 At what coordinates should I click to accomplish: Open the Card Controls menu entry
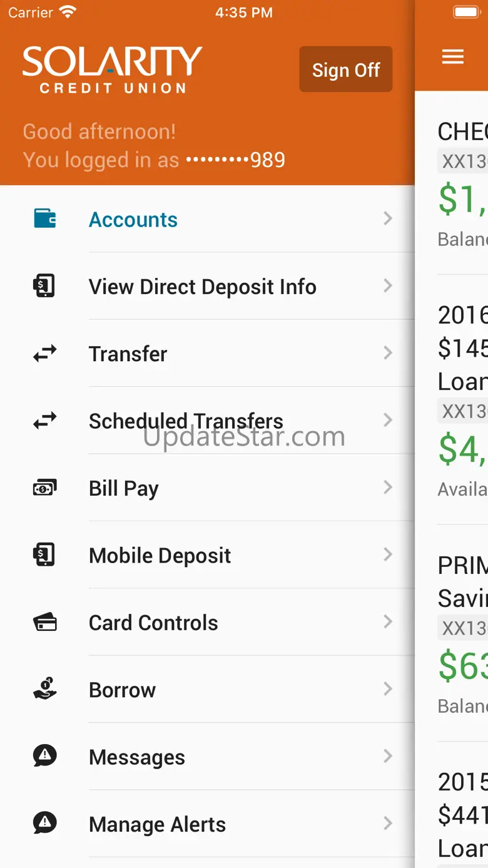[x=153, y=623]
